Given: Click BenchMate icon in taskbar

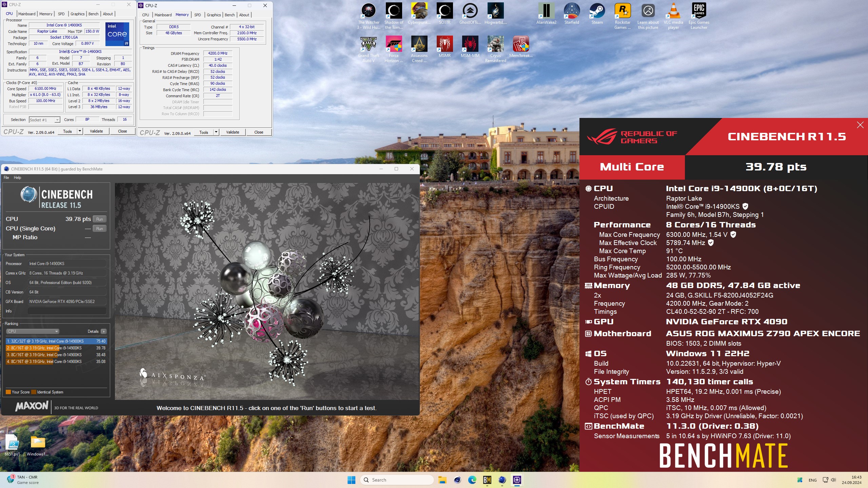Looking at the screenshot, I should point(487,480).
